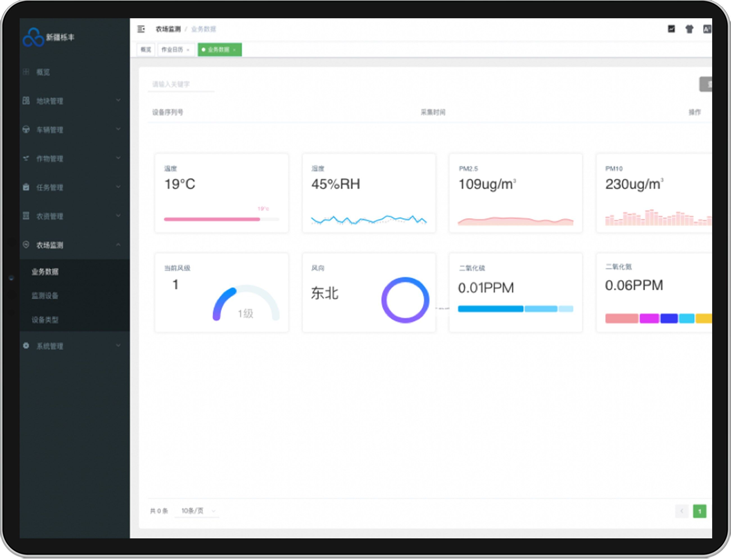The image size is (731, 560).
Task: Click the 车辆管理 steering wheel icon
Action: pos(26,129)
